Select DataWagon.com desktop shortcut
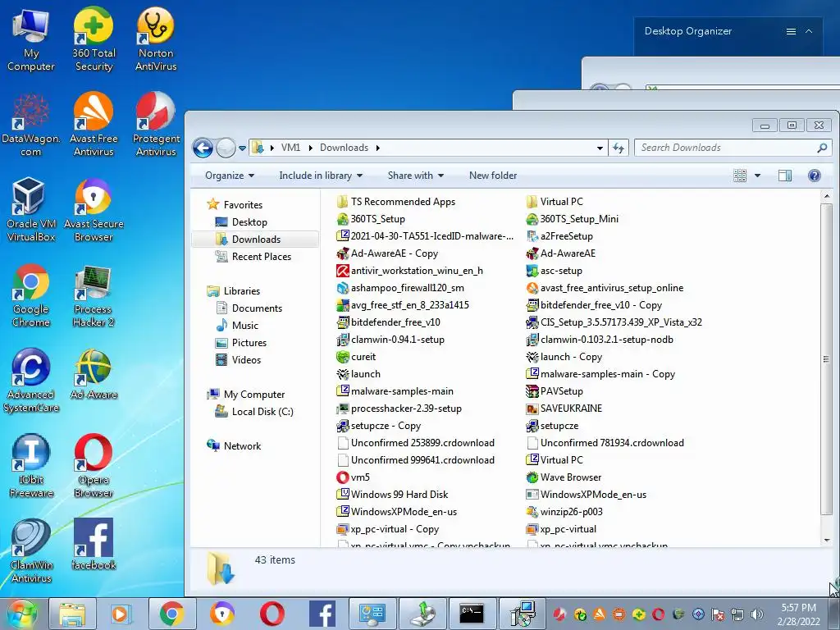 coord(30,125)
